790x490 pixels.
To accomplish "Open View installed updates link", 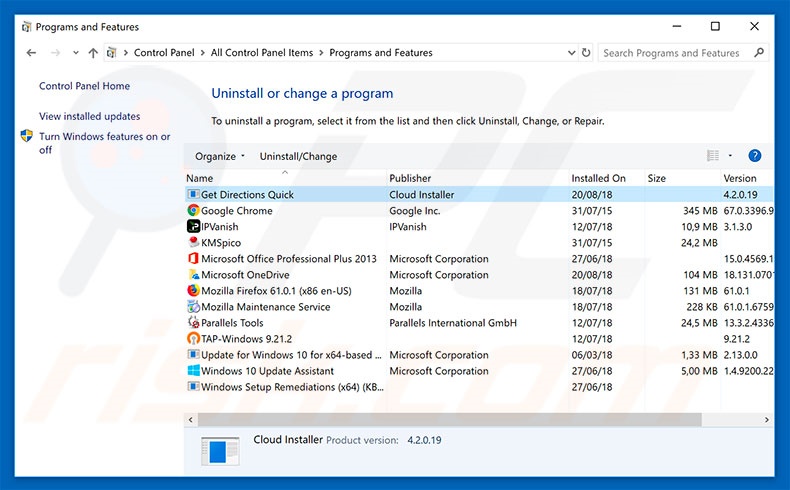I will click(90, 116).
